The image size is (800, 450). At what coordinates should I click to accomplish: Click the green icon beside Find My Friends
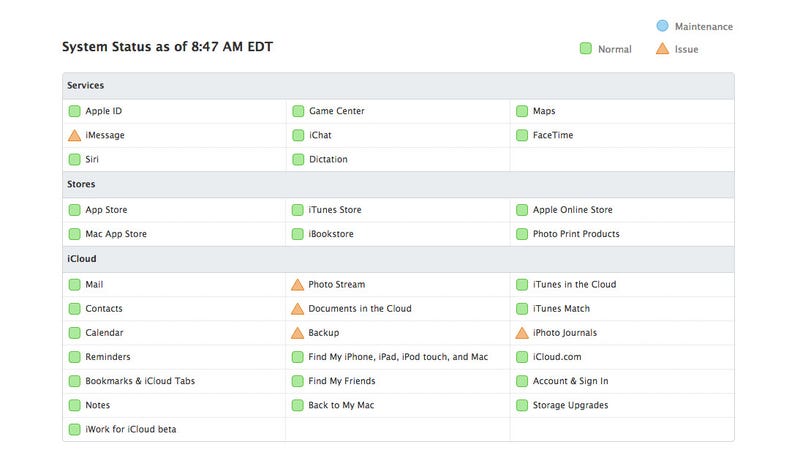[x=297, y=381]
